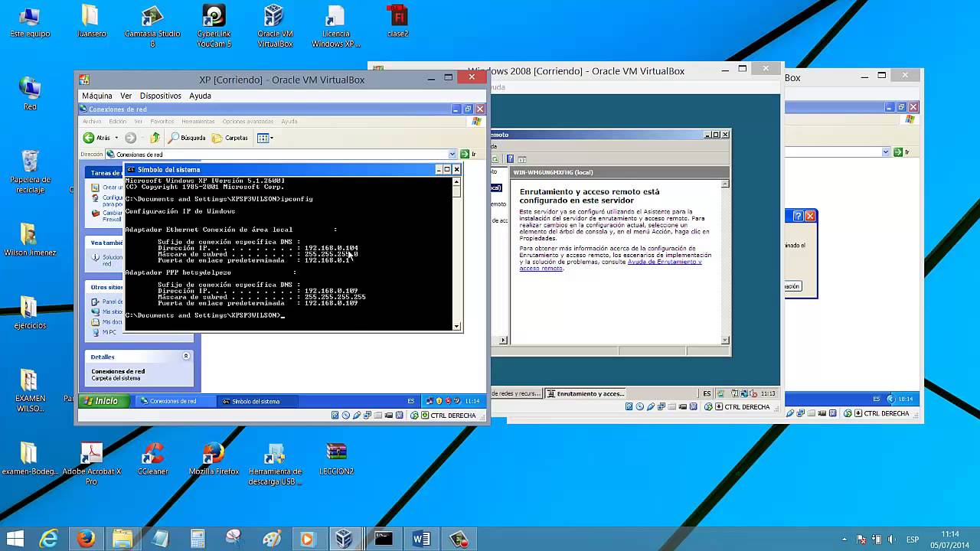
Task: Open the Dispositivos menu in XP VirtualBox
Action: click(x=161, y=96)
